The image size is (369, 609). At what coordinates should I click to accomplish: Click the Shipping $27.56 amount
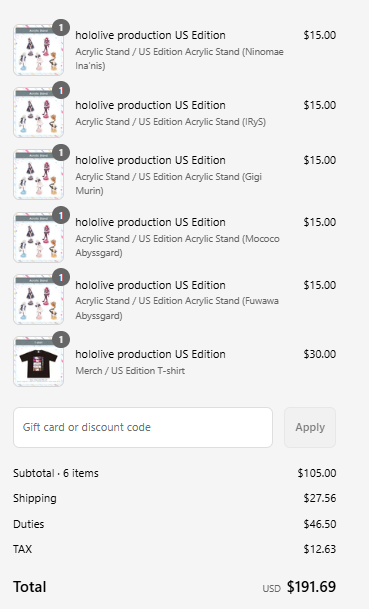tap(320, 498)
